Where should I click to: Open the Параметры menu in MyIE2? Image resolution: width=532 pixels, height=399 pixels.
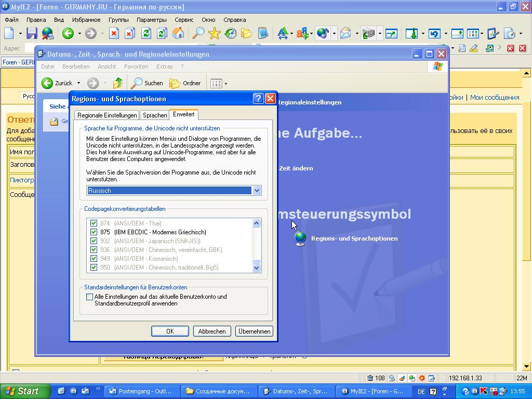[151, 20]
